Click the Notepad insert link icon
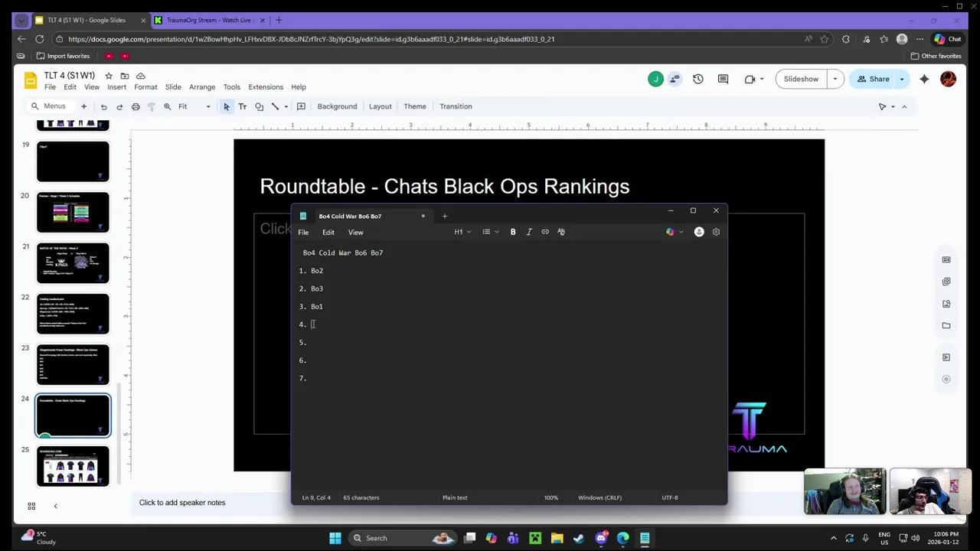 coord(545,232)
